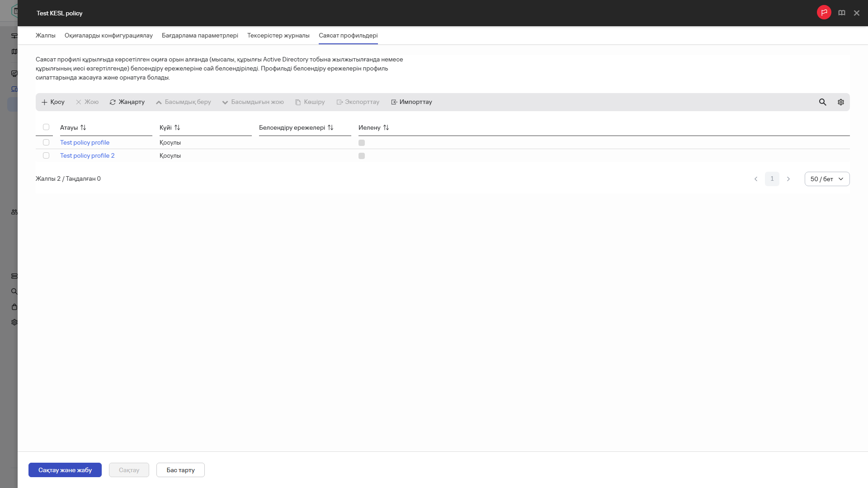
Task: Open the help book icon
Action: tap(841, 13)
